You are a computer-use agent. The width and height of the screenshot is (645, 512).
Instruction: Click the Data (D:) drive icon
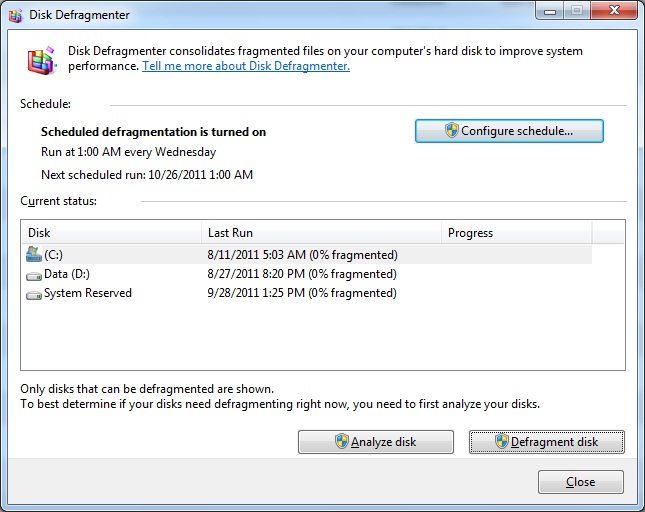pos(34,276)
